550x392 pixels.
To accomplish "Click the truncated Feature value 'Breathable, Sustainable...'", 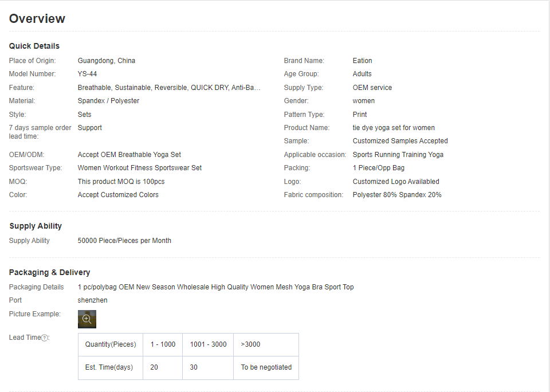I will 169,87.
